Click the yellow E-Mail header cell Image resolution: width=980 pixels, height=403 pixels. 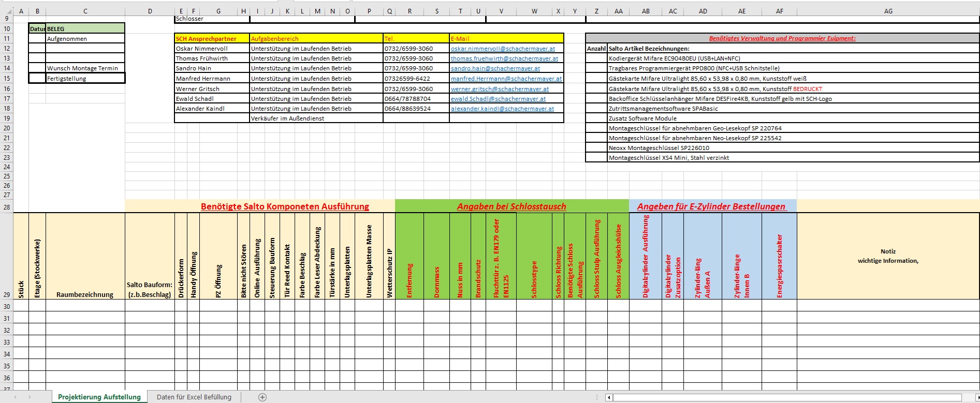pos(506,39)
